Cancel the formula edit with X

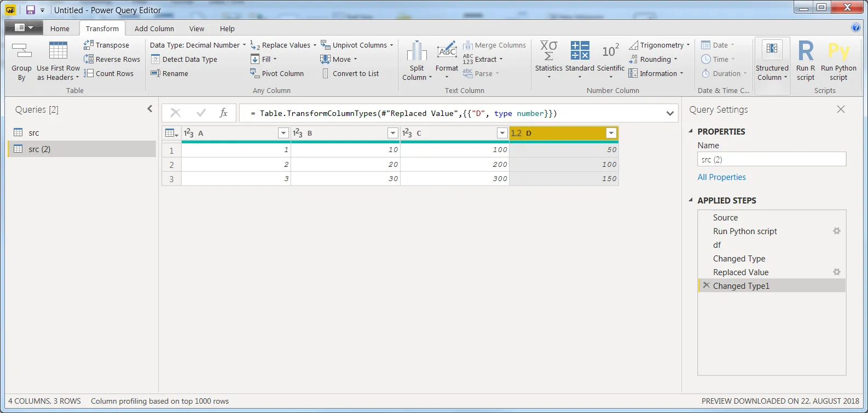176,113
